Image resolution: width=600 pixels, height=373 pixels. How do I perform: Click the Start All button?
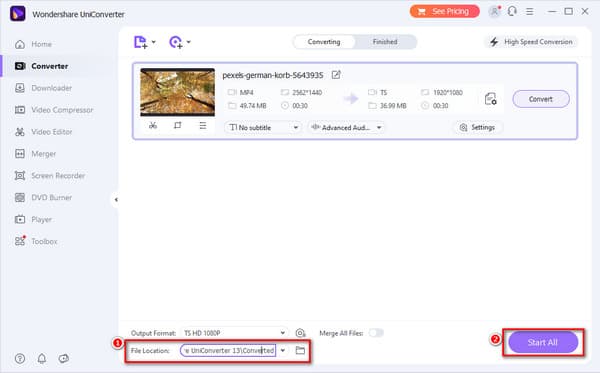(x=543, y=342)
